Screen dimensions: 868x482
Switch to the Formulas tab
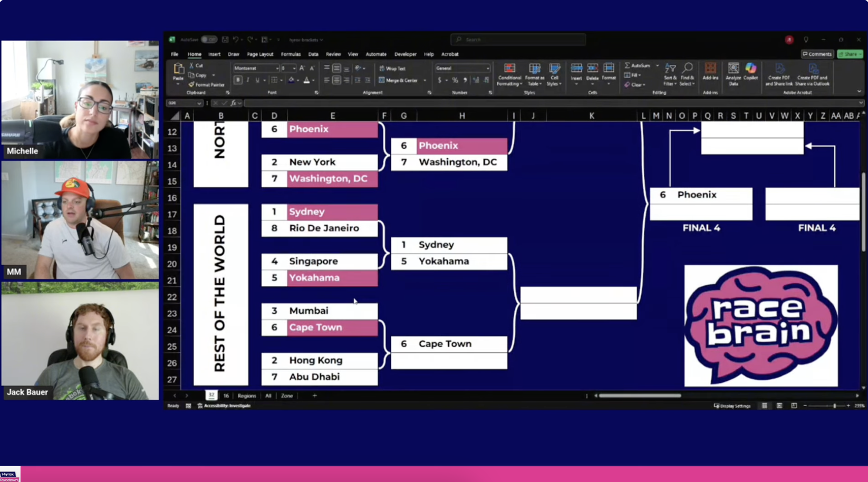tap(291, 54)
